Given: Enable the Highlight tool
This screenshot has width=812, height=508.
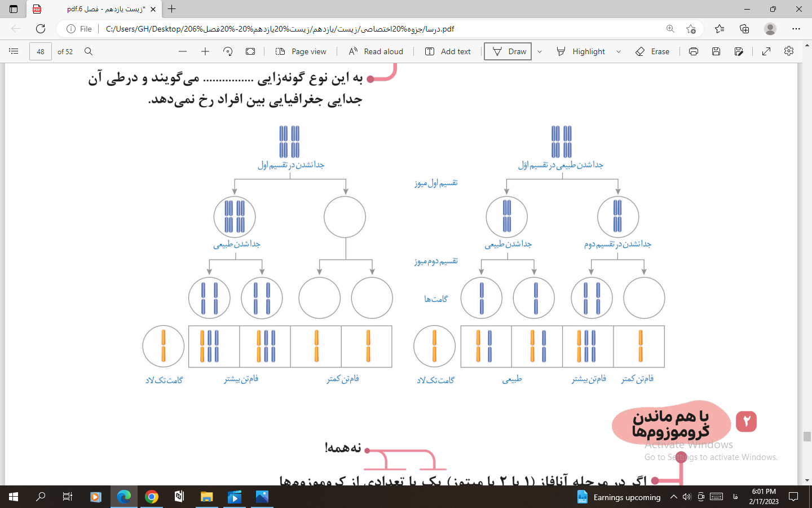Looking at the screenshot, I should pos(581,51).
